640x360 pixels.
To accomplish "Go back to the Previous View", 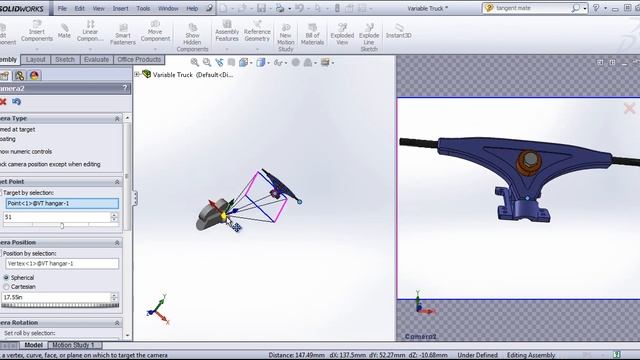I will click(x=219, y=62).
